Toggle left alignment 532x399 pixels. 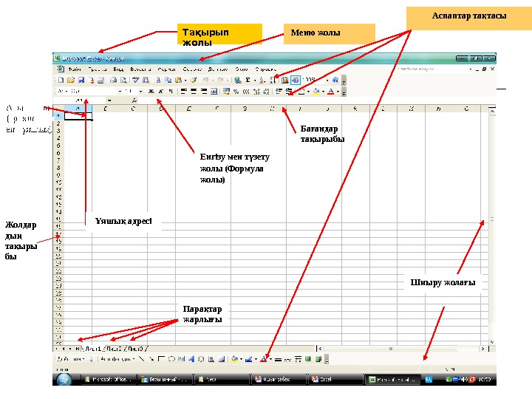183,92
